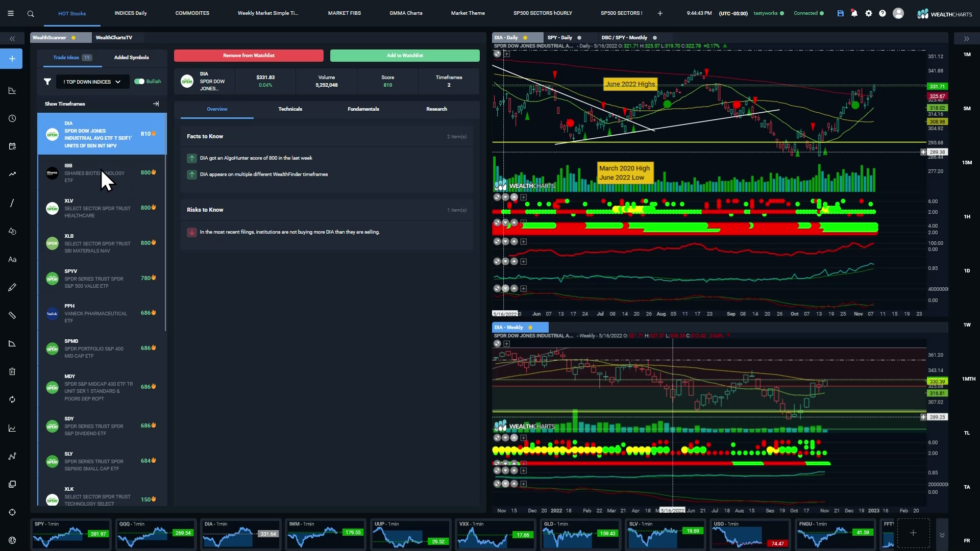The width and height of the screenshot is (980, 551).
Task: Toggle the Bullish switch
Action: pos(139,81)
